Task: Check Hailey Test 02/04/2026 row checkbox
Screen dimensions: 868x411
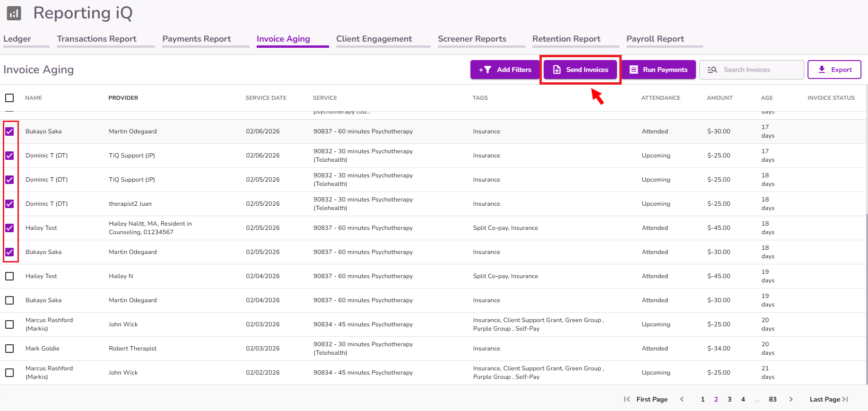Action: (9, 276)
